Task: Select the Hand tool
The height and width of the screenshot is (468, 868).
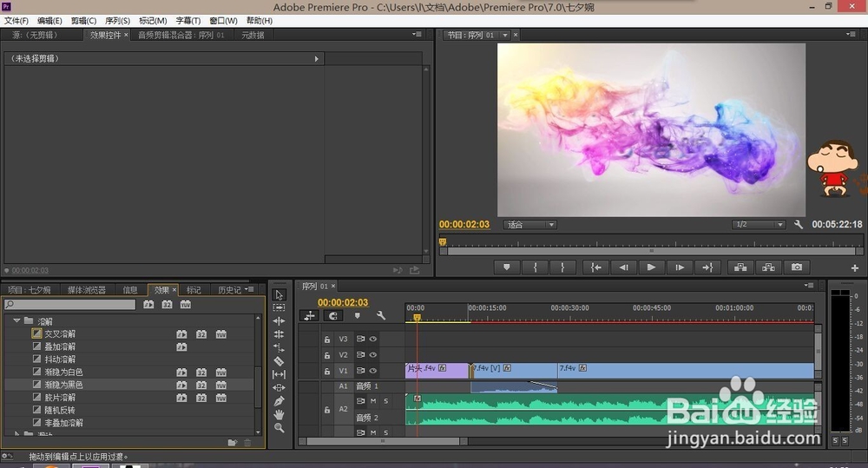Action: (x=279, y=414)
